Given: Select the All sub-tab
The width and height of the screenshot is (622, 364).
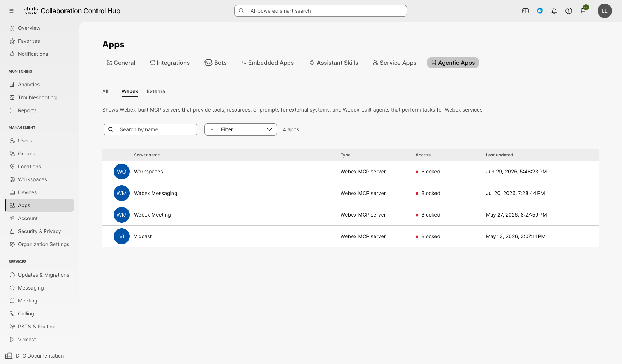Looking at the screenshot, I should pos(105,91).
